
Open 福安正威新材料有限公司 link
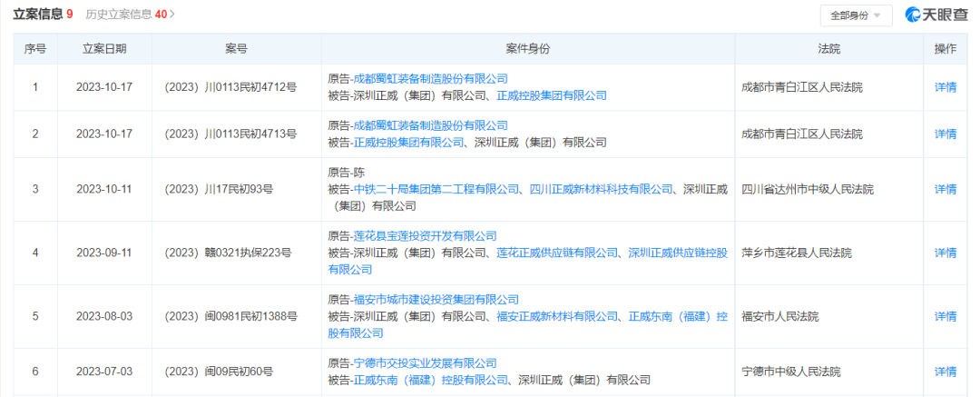pos(557,317)
